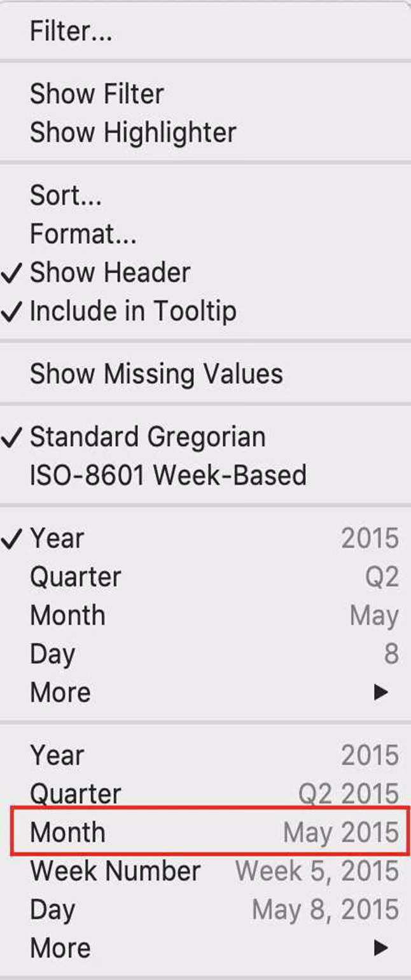Image resolution: width=411 pixels, height=980 pixels.
Task: Select Quarter showing Q2 2015
Action: [75, 794]
